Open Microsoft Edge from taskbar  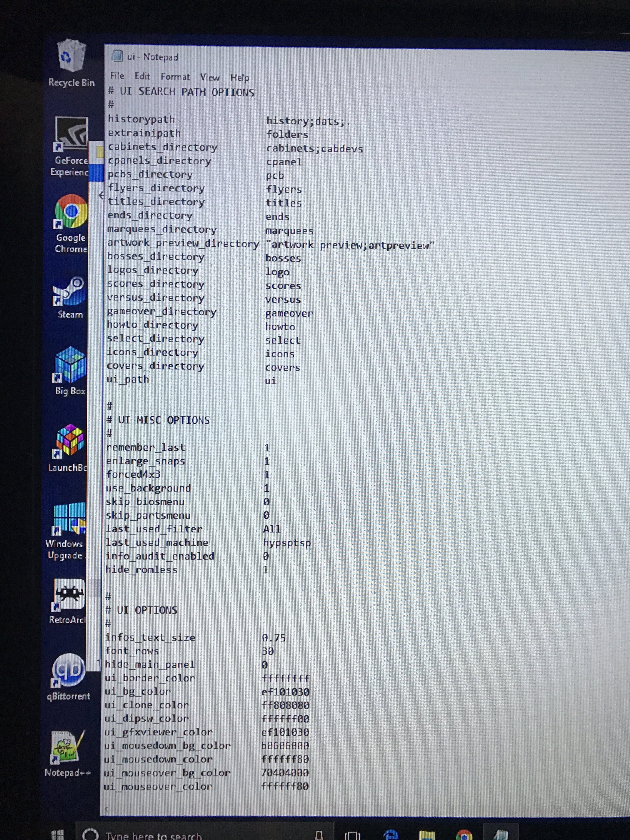[391, 835]
